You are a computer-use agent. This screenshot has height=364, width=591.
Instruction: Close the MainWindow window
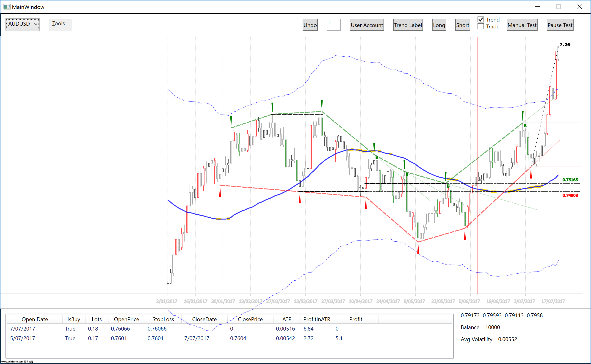[x=580, y=7]
